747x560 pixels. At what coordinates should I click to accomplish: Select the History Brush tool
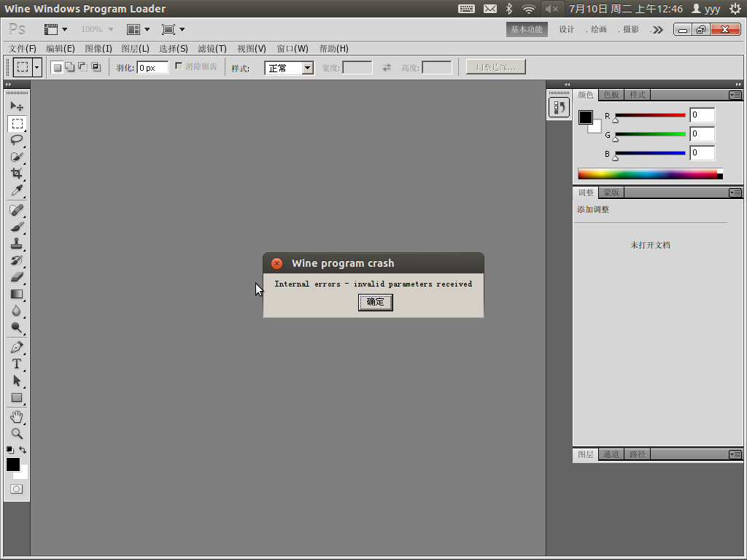(17, 260)
